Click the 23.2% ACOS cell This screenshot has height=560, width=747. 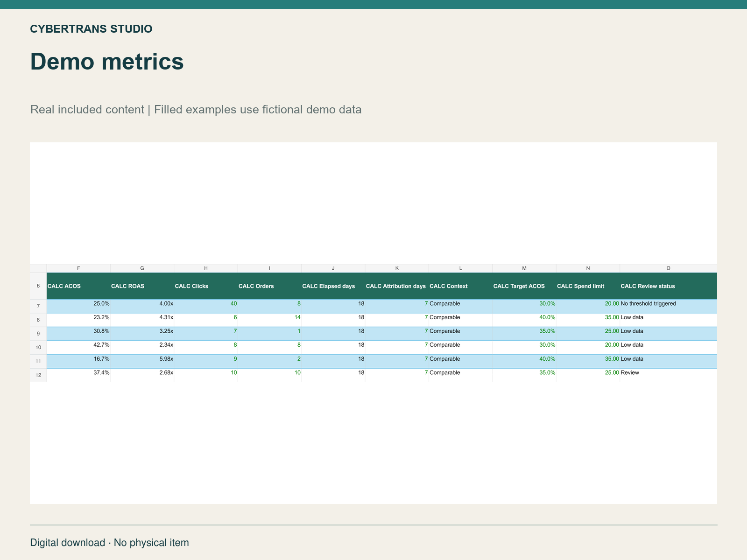78,320
